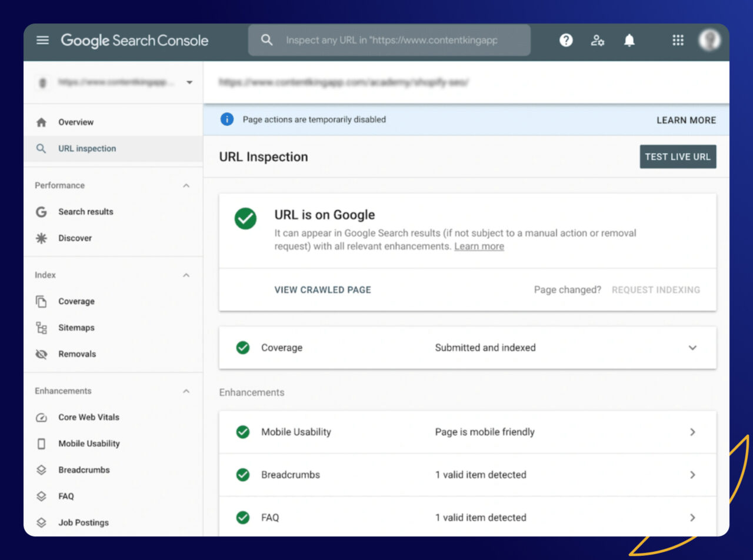Click the Sitemaps tree icon

41,328
